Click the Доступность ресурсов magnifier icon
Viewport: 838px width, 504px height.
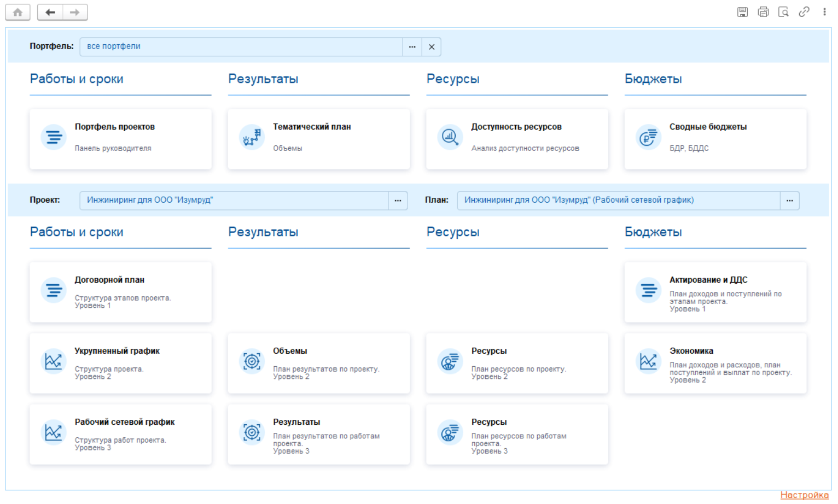pyautogui.click(x=450, y=137)
